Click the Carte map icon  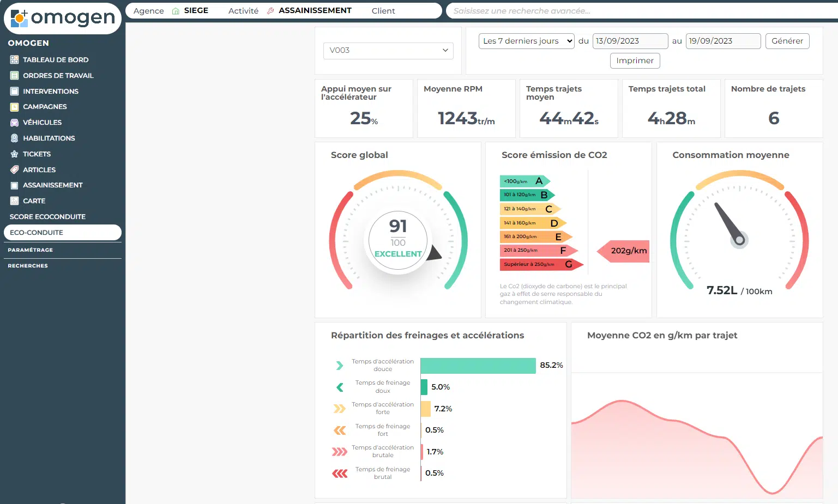[x=14, y=201]
